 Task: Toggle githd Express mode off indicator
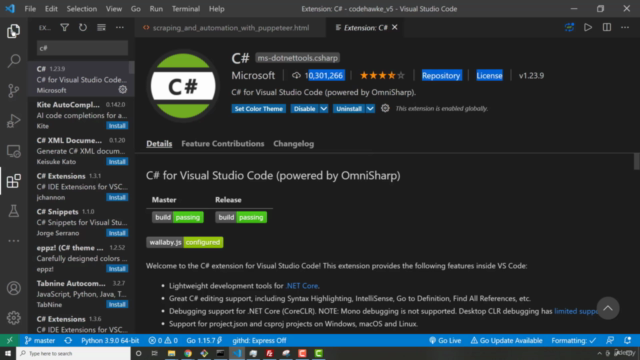tap(259, 340)
